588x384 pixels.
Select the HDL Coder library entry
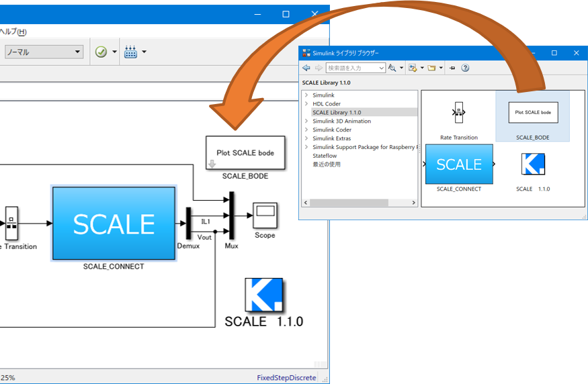[327, 104]
